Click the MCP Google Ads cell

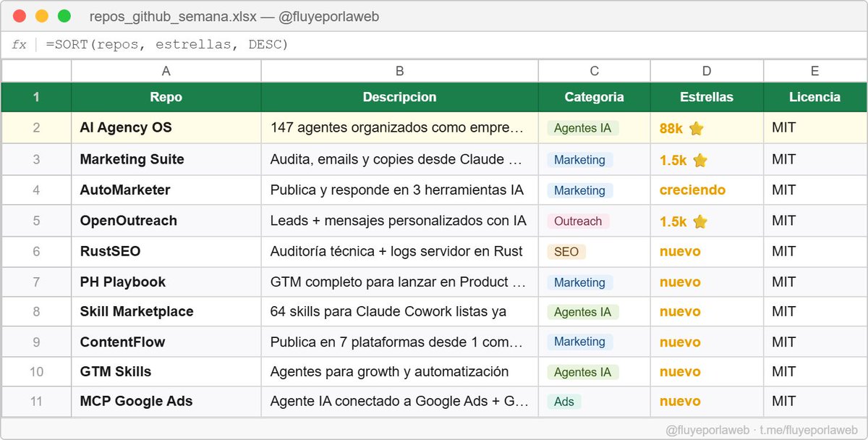166,402
